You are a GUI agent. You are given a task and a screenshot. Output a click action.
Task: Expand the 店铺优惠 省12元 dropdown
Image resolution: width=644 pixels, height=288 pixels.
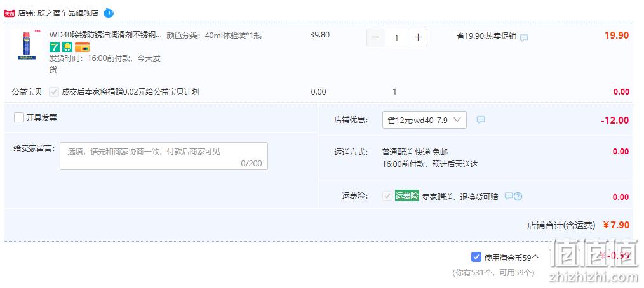(x=424, y=120)
